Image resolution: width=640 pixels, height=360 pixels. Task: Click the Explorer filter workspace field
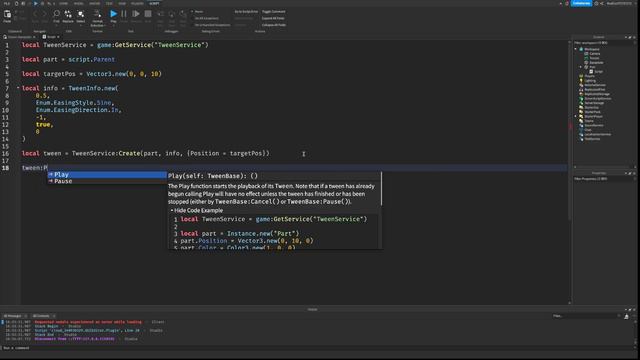pos(604,42)
